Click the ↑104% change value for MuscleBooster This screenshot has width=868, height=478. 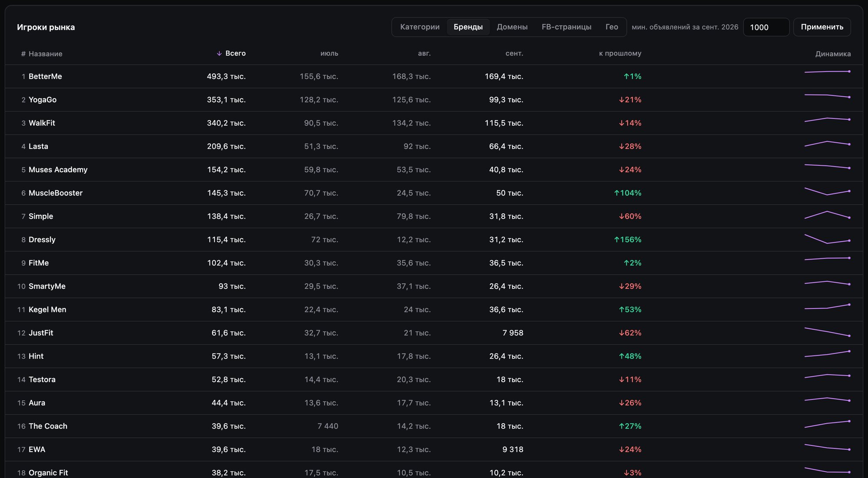(628, 193)
